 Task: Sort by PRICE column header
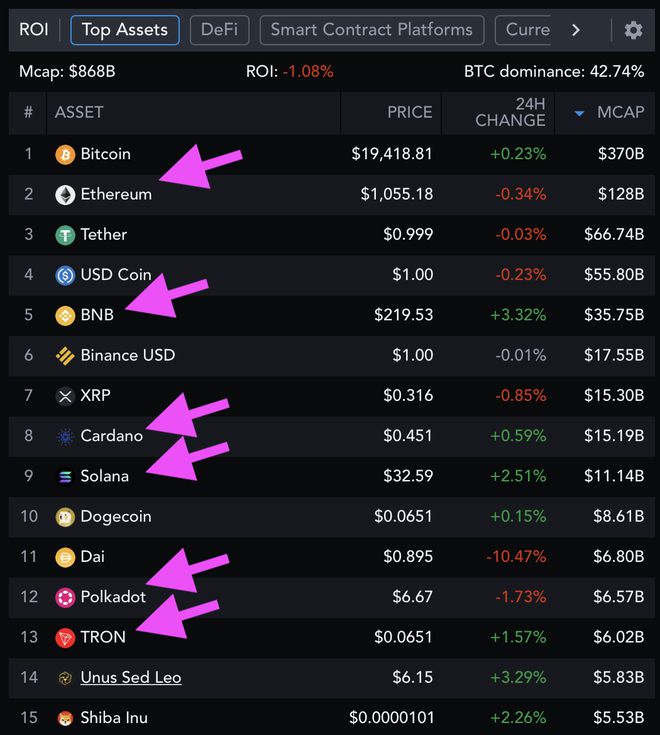click(x=410, y=112)
